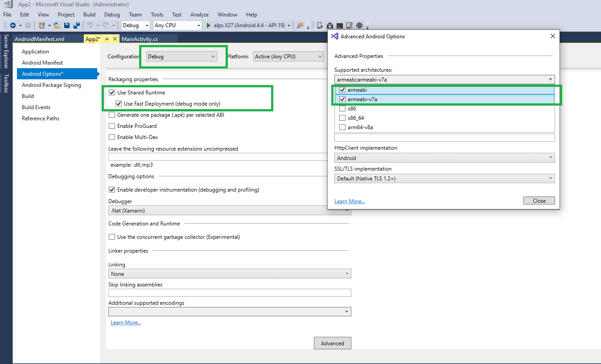Select the Build Events page
Viewport: 601px width, 364px height.
(x=36, y=107)
